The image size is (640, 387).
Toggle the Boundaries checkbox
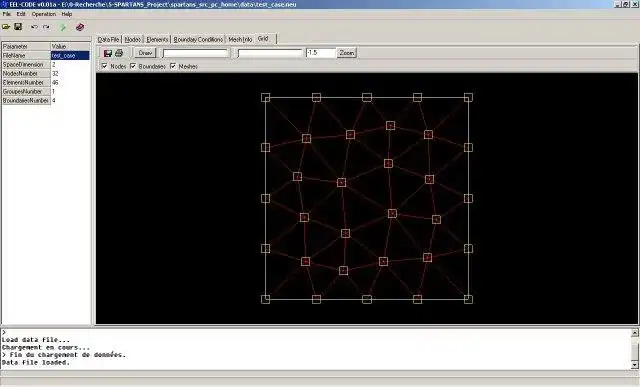133,66
